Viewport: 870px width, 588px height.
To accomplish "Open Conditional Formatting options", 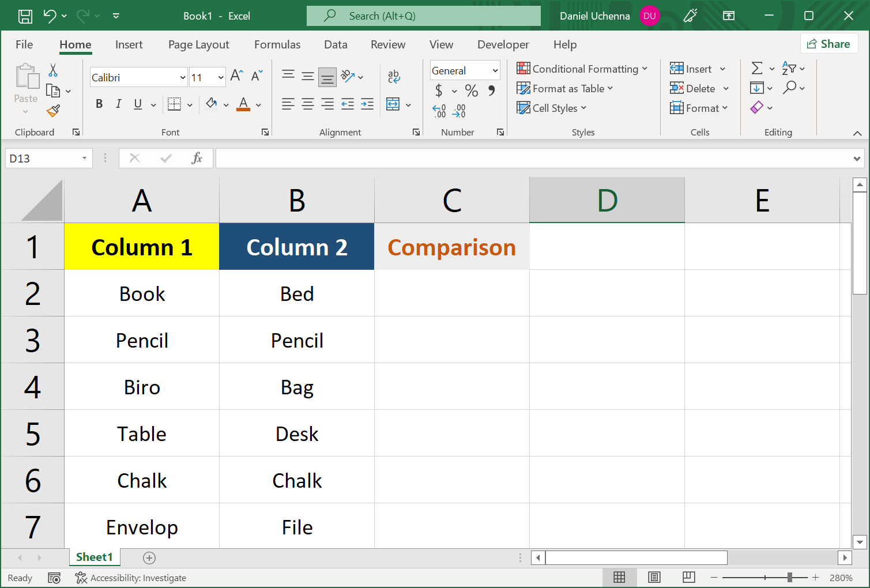I will click(583, 68).
